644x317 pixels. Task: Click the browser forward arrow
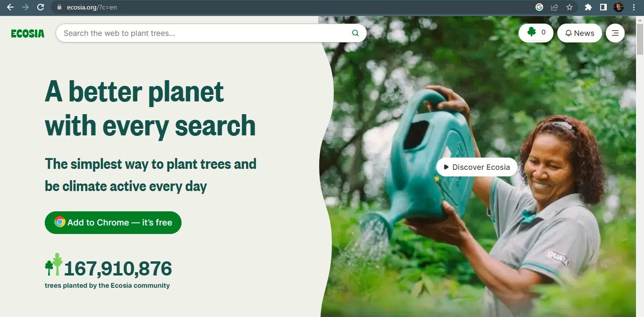coord(25,7)
